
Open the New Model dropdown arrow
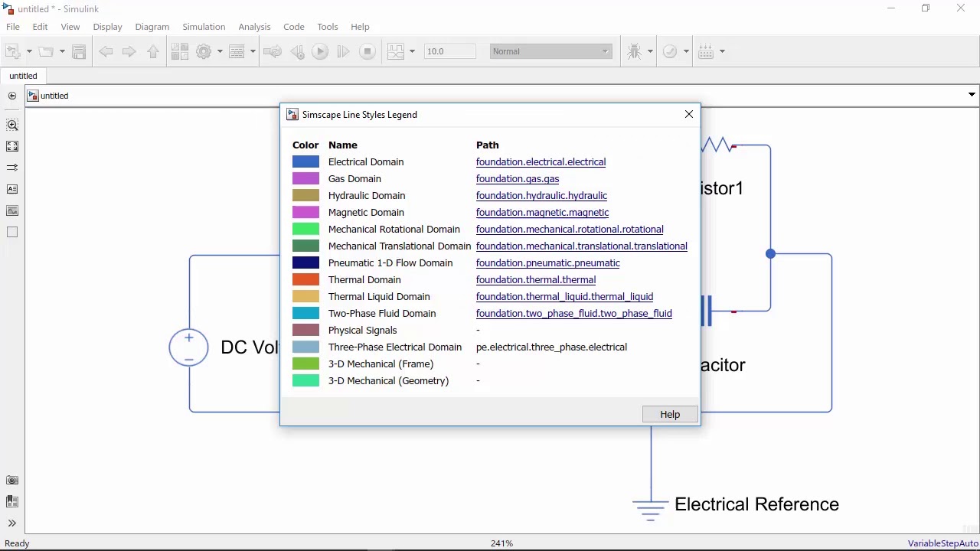tap(29, 51)
